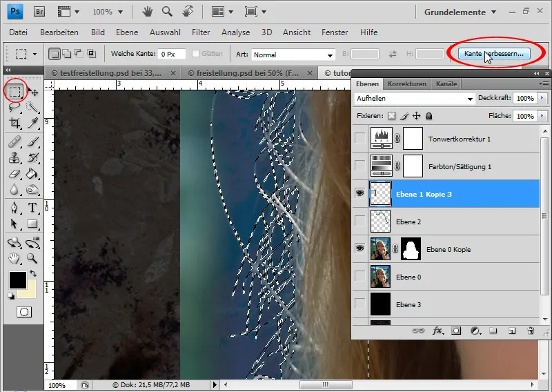Image resolution: width=552 pixels, height=392 pixels.
Task: Click the Kante verbessern button
Action: pyautogui.click(x=494, y=54)
